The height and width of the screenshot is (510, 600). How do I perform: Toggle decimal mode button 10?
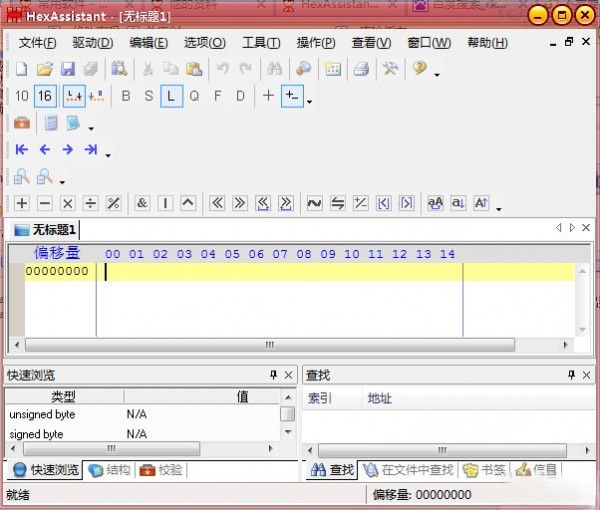22,96
